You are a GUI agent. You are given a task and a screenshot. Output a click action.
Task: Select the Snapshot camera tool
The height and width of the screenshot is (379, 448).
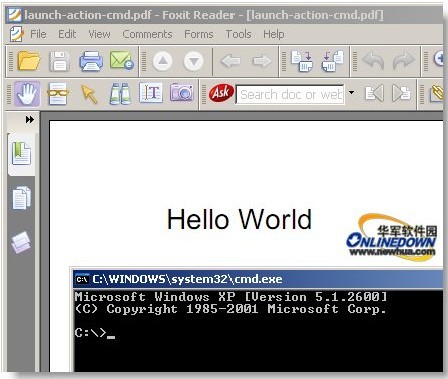[182, 92]
